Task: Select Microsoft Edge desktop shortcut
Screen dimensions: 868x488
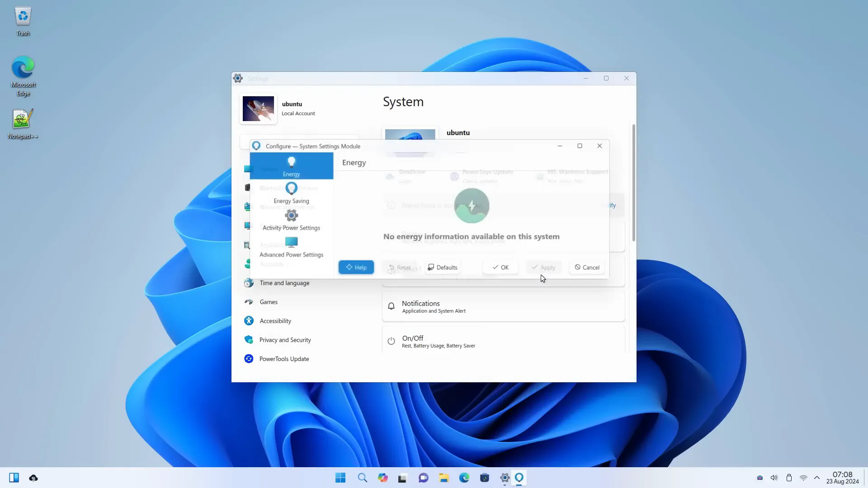Action: click(x=23, y=76)
